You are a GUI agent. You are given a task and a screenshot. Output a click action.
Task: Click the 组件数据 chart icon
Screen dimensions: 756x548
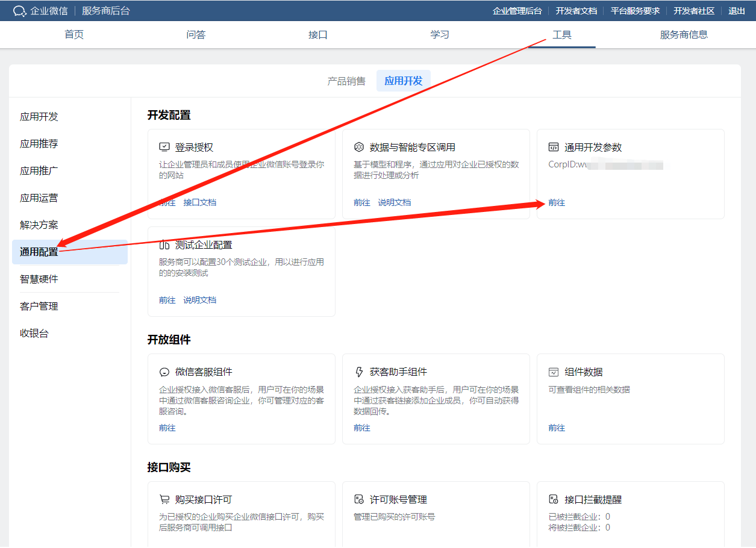pos(554,372)
